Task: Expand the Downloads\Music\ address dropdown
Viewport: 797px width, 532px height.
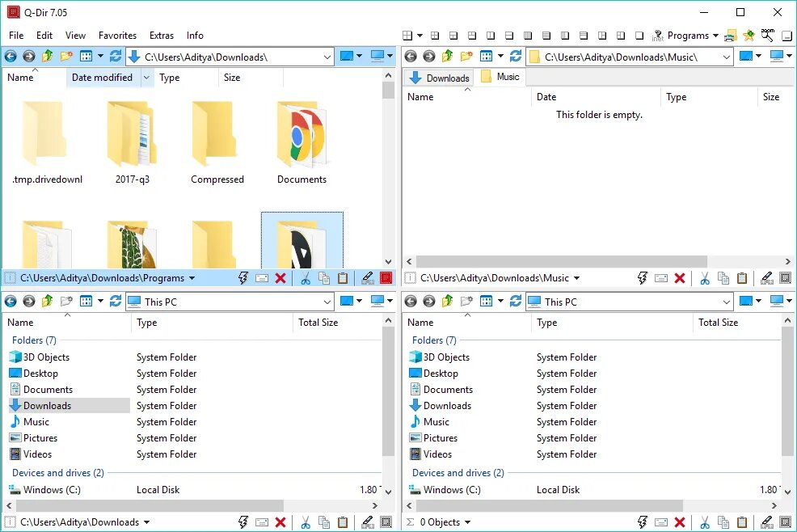Action: [x=727, y=57]
